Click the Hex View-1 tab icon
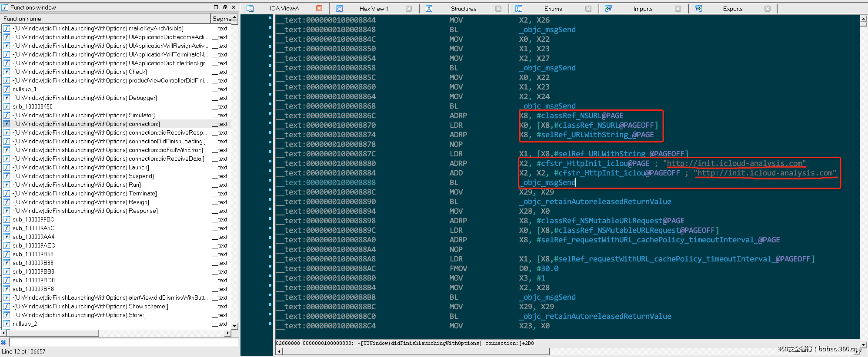 [340, 8]
